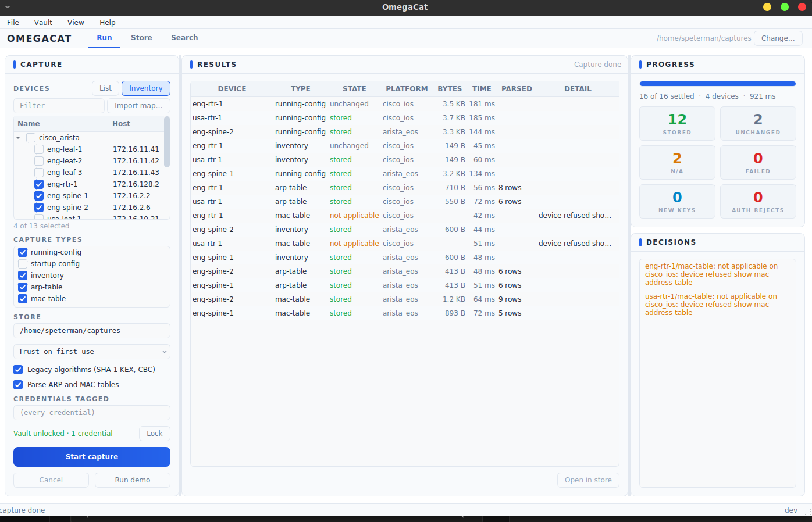The height and width of the screenshot is (522, 812).
Task: Uncheck the eng-spine-1 device checkbox
Action: click(x=39, y=196)
